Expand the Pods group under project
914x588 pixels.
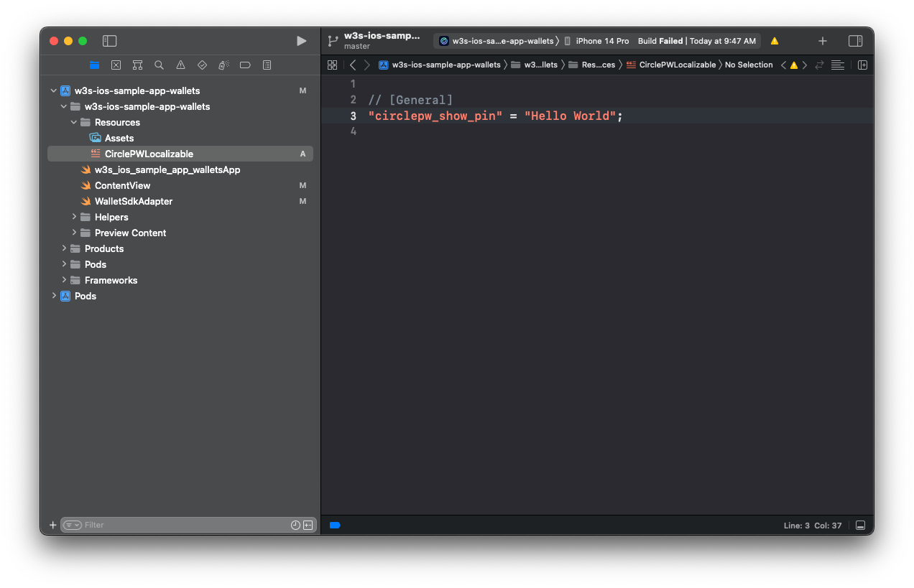click(x=64, y=264)
